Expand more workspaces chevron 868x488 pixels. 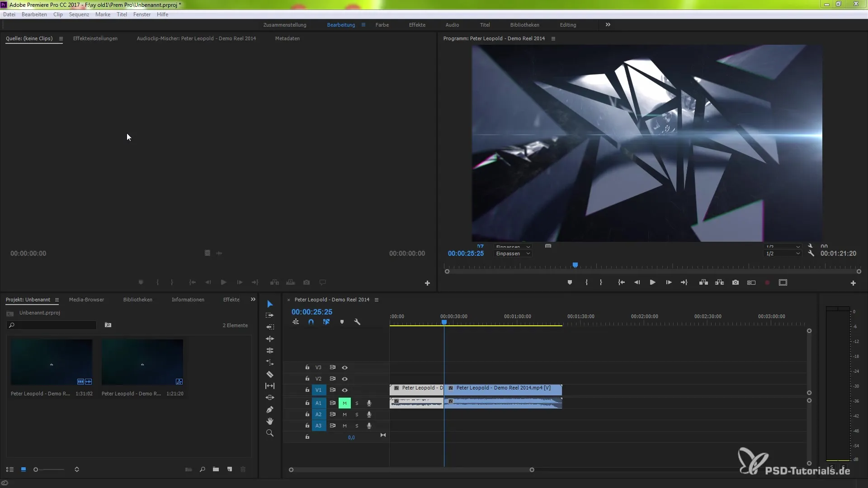(608, 25)
